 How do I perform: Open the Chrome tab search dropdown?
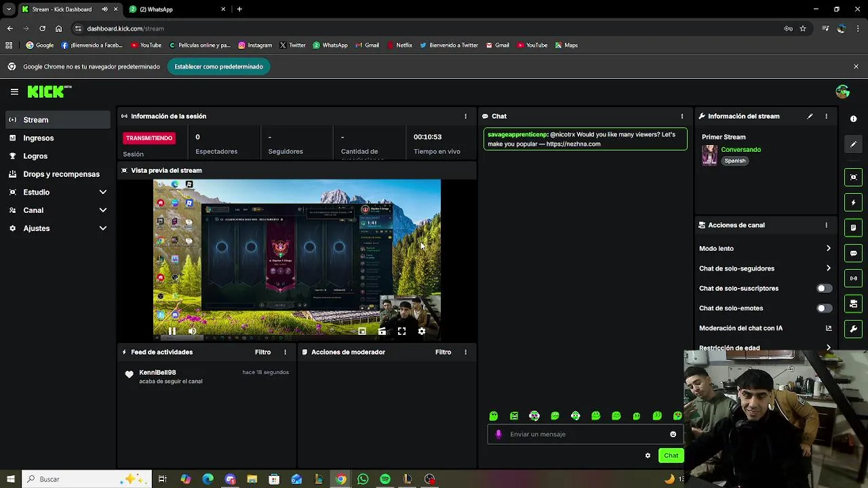click(8, 9)
